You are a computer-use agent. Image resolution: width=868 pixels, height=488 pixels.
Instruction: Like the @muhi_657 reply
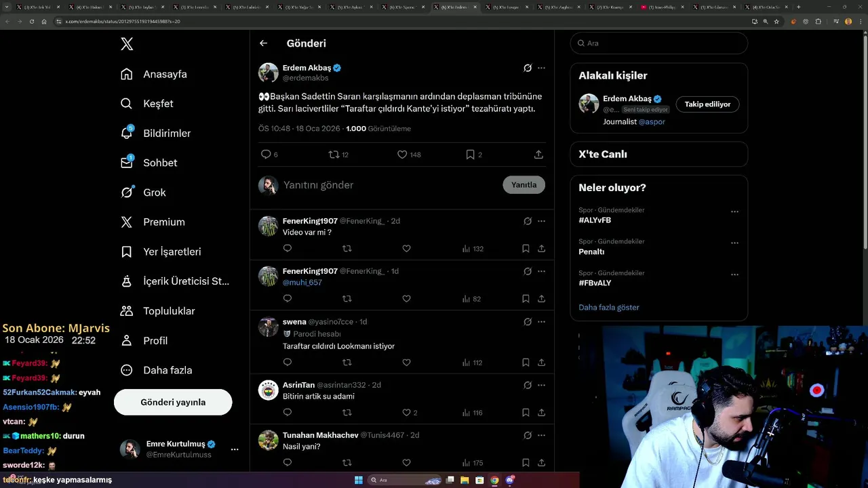[406, 299]
